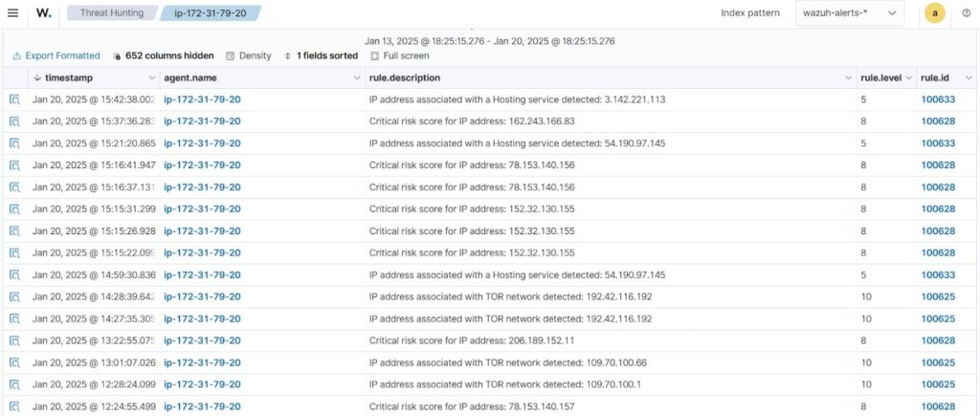
Task: Open agent ip-172-31-79-20 link in 15:42:38 row
Action: [x=202, y=99]
